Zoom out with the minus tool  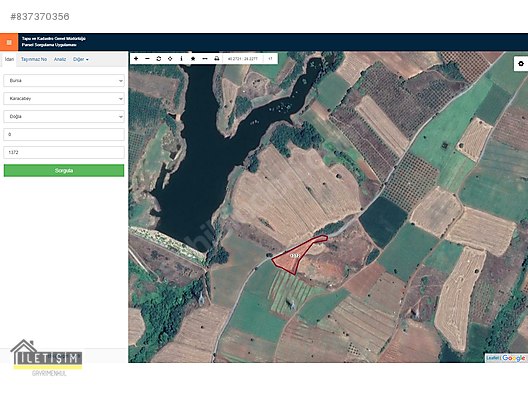tap(147, 59)
